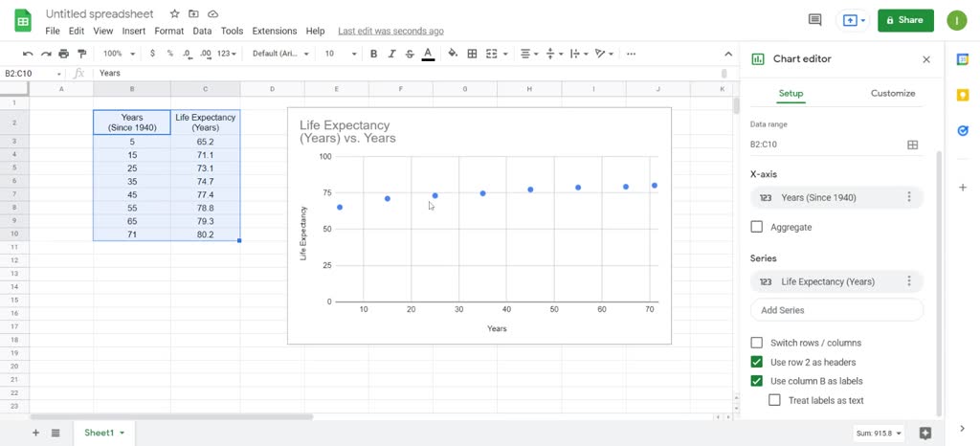
Task: Select the Paint format tool
Action: tap(81, 54)
